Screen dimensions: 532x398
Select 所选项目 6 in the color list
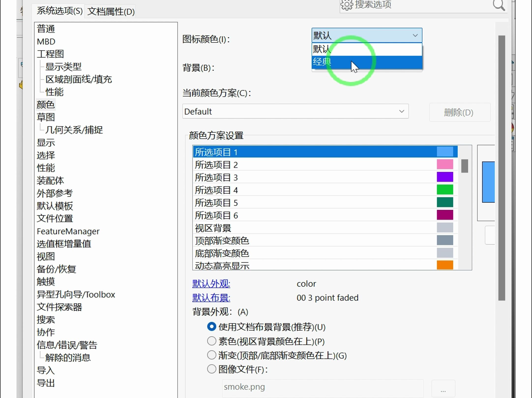[x=325, y=215]
